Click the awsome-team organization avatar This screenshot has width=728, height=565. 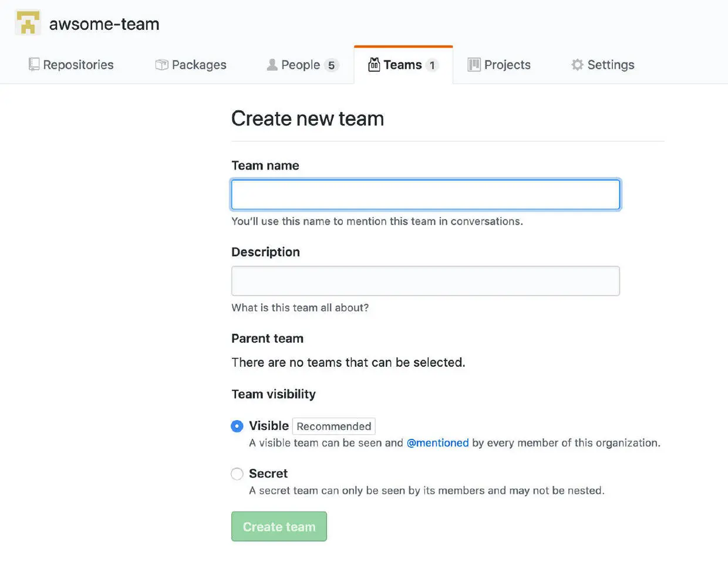click(x=28, y=23)
